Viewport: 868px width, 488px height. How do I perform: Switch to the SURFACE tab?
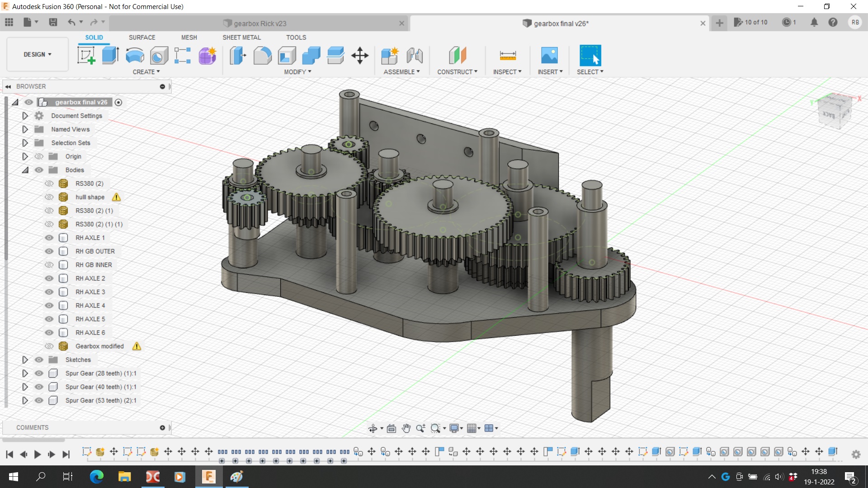point(142,38)
